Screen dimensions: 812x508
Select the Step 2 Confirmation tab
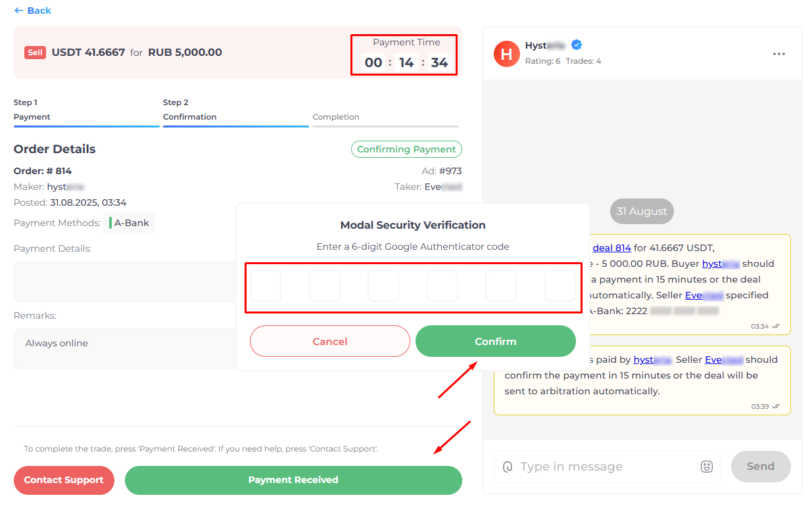[x=235, y=110]
